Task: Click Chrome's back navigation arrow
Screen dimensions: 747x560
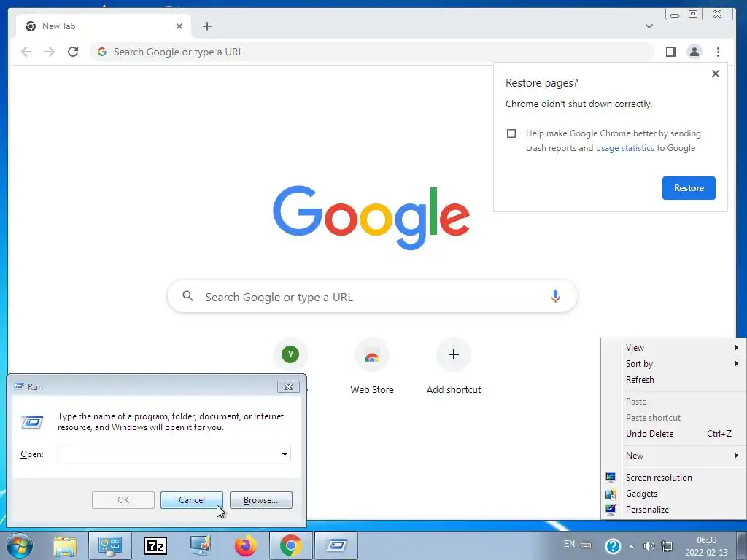Action: click(x=26, y=52)
